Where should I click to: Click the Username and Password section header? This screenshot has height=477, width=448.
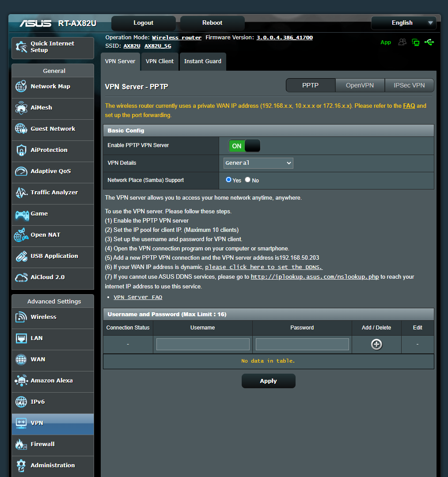[269, 314]
